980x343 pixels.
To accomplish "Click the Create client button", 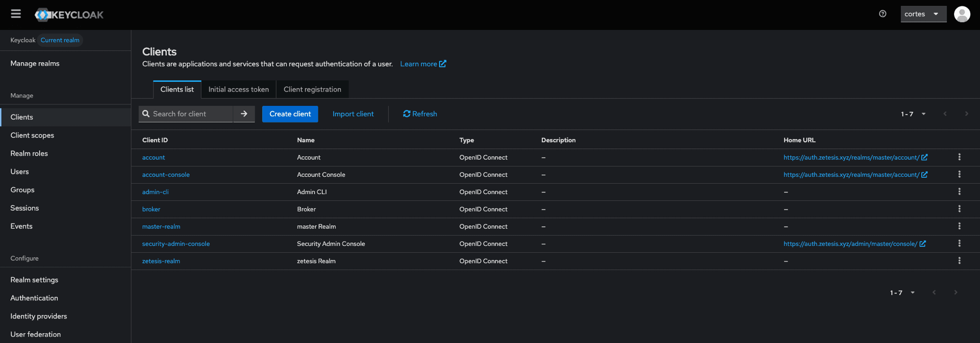I will (290, 114).
